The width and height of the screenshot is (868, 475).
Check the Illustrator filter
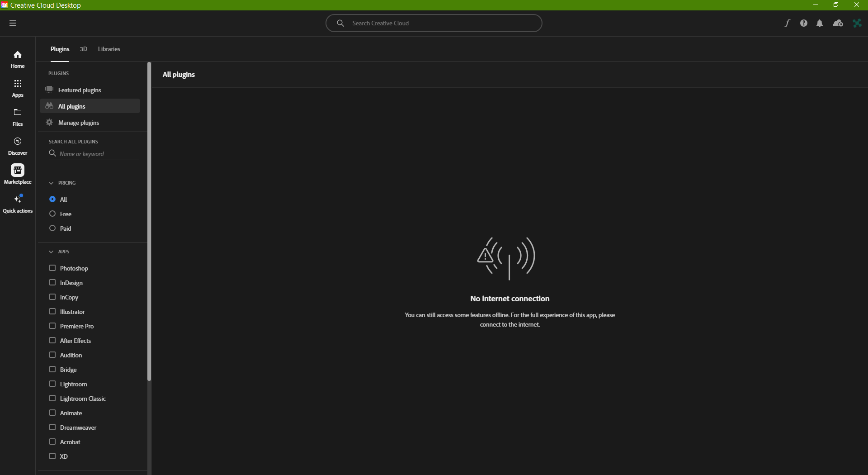click(x=52, y=311)
